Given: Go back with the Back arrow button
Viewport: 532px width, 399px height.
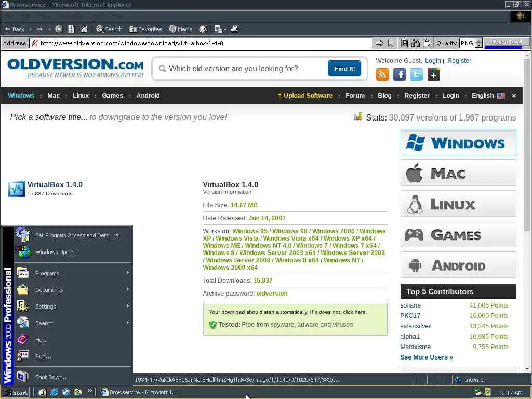Looking at the screenshot, I should (x=14, y=29).
